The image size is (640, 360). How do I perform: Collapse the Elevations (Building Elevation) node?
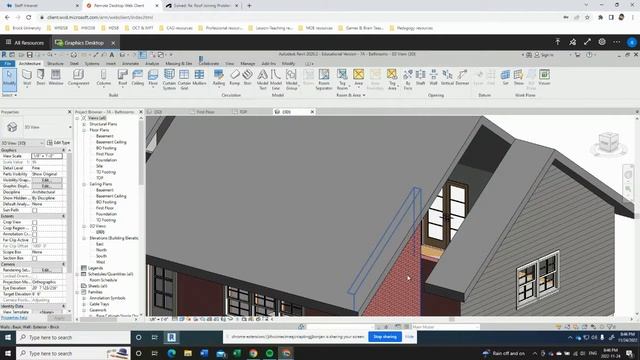[84, 238]
